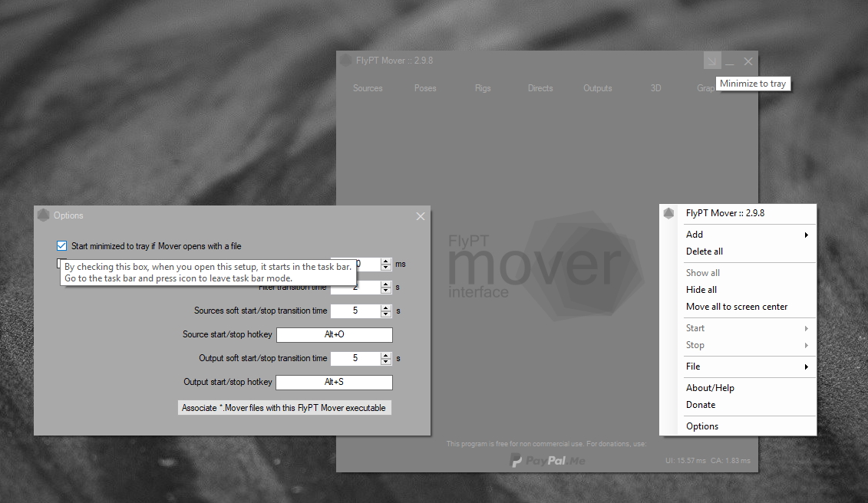
Task: Open the Outputs tab
Action: [598, 88]
